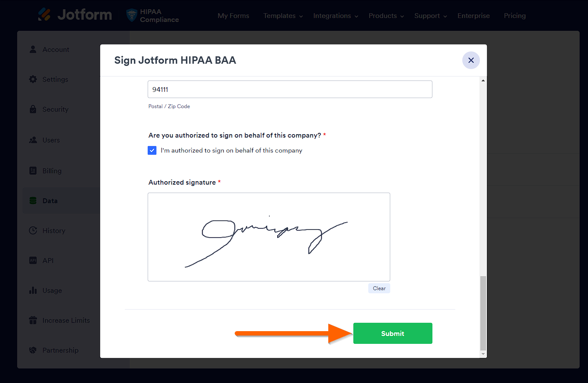Expand the Templates dropdown menu
588x383 pixels.
coord(283,16)
